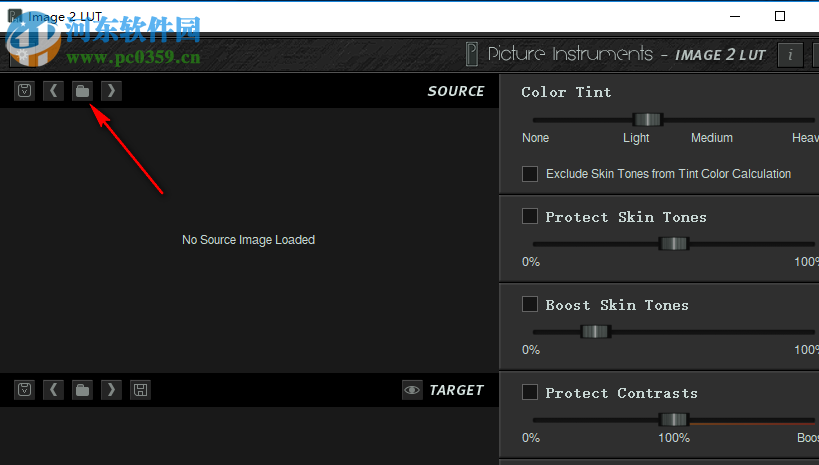Click 100% label under Protect Contrasts
Viewport: 819px width, 465px height.
[x=674, y=438]
